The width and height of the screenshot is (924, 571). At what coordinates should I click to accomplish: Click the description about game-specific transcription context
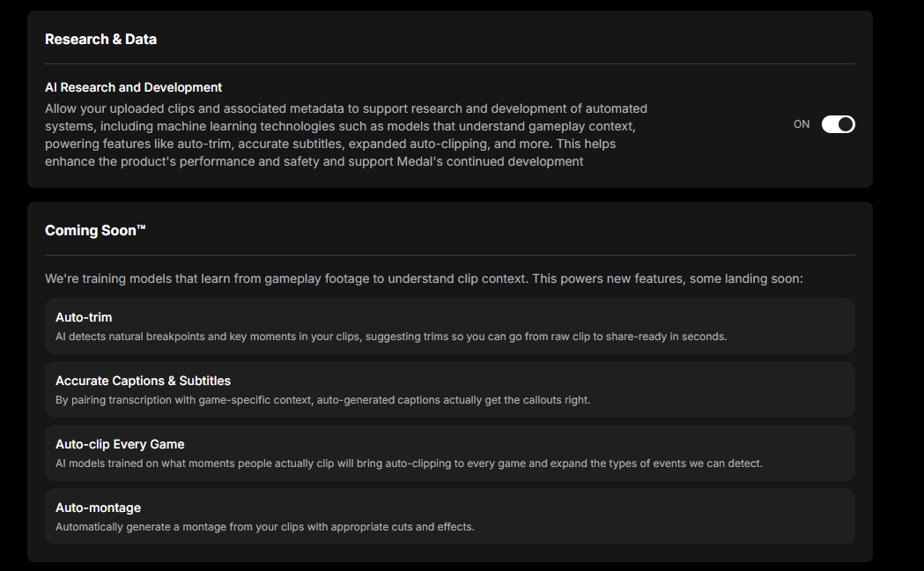click(x=323, y=400)
